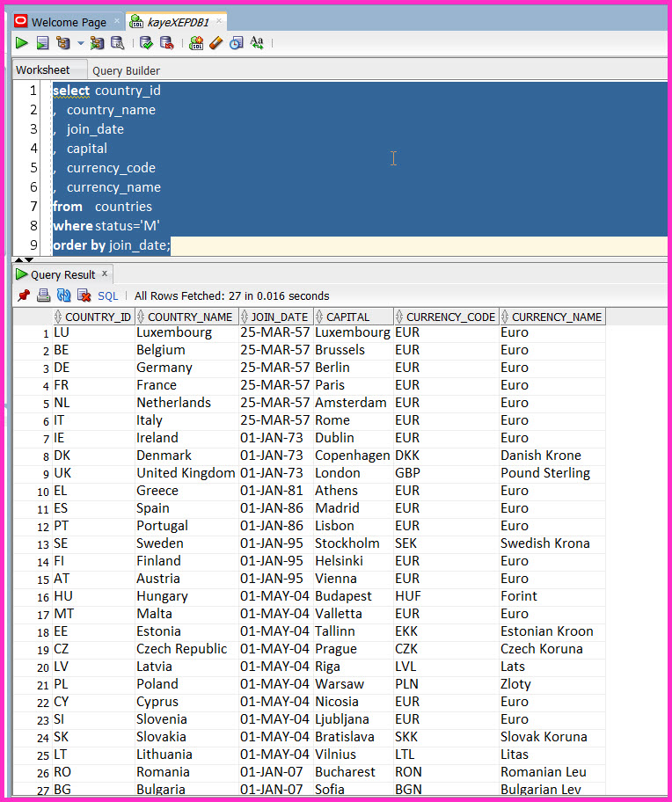The height and width of the screenshot is (802, 672).
Task: Click row number 13 in results grid
Action: [x=43, y=544]
